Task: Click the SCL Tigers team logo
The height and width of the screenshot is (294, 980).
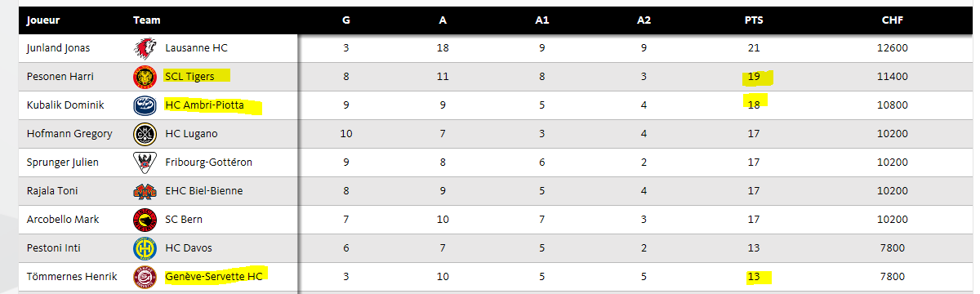Action: click(x=145, y=77)
